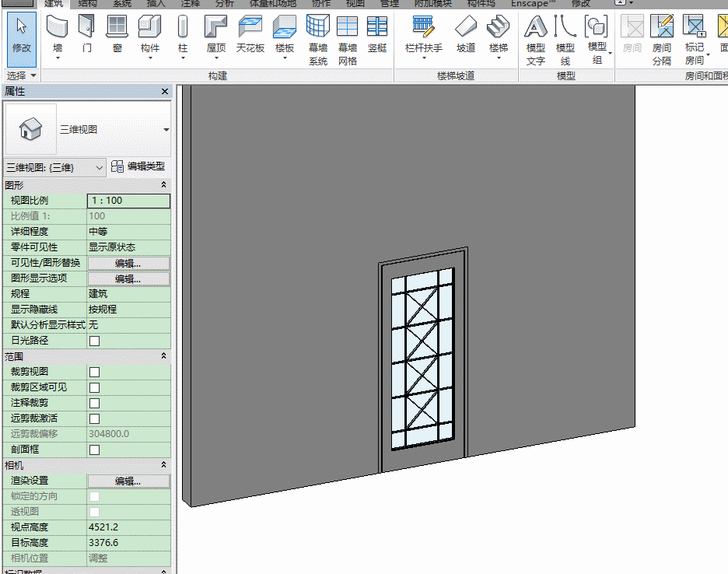
Task: Select the Ceiling (天花板) tool
Action: [250, 33]
